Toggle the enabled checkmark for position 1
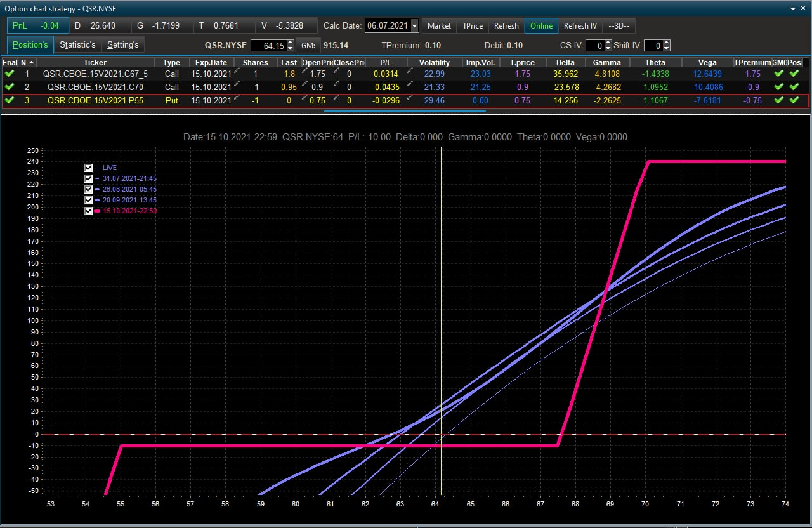812x528 pixels. [x=9, y=74]
